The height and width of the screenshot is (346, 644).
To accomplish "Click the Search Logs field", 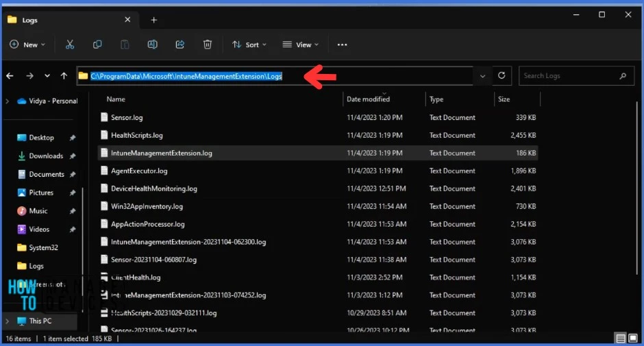I will (576, 75).
